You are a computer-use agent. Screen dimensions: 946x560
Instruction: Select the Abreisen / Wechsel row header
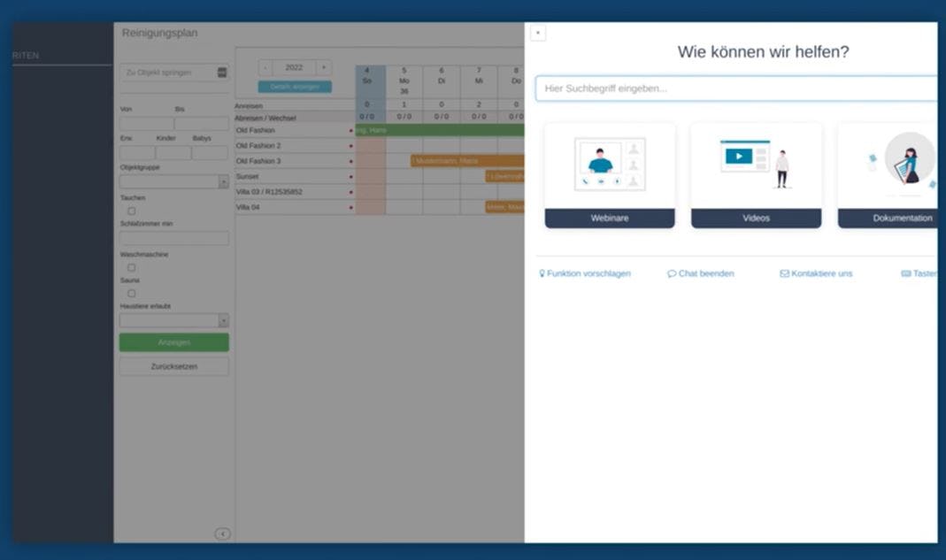point(265,117)
